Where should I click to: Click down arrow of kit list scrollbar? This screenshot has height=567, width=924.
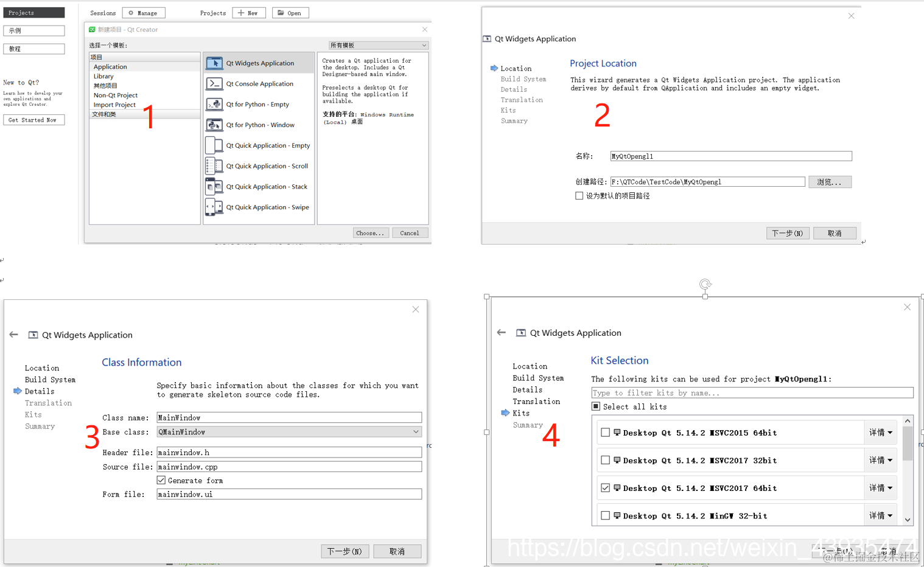tap(908, 520)
